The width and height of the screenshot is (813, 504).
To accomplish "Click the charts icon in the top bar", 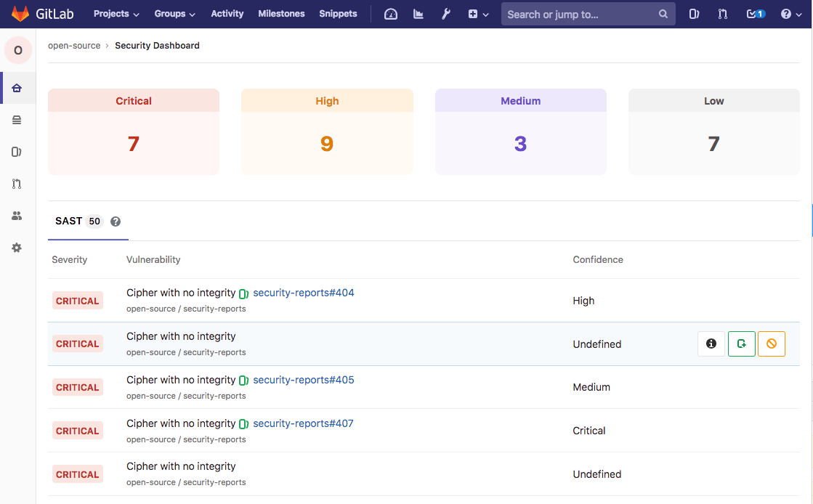I will [418, 14].
